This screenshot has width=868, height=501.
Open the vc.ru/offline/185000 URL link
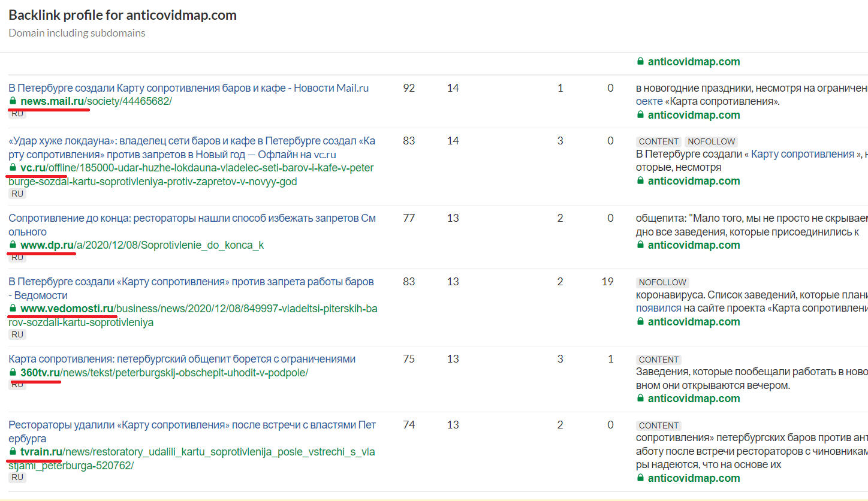pyautogui.click(x=191, y=174)
